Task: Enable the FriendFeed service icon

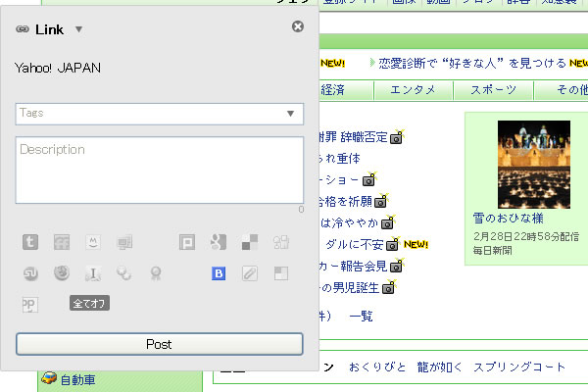Action: point(62,242)
